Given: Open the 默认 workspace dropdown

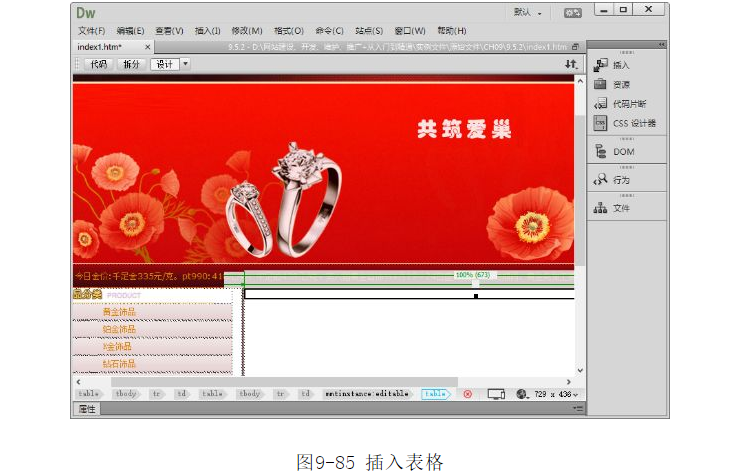Looking at the screenshot, I should point(527,13).
